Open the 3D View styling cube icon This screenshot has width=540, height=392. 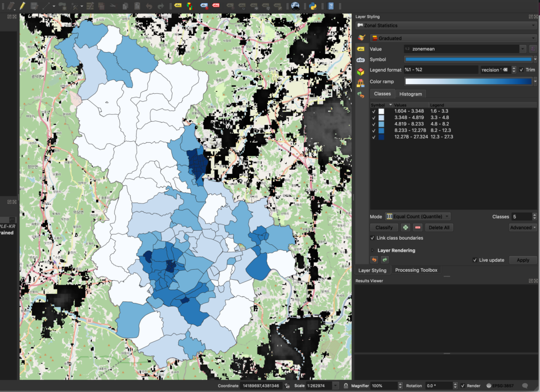[361, 70]
